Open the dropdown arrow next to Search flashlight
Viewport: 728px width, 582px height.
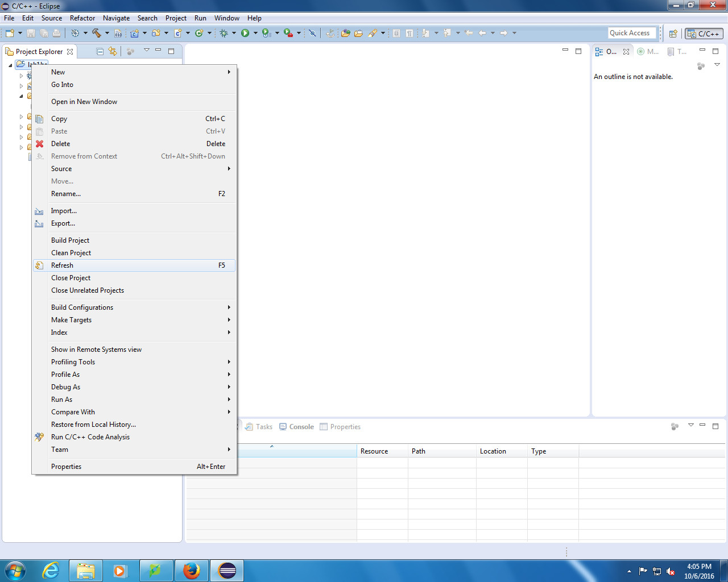pos(383,33)
